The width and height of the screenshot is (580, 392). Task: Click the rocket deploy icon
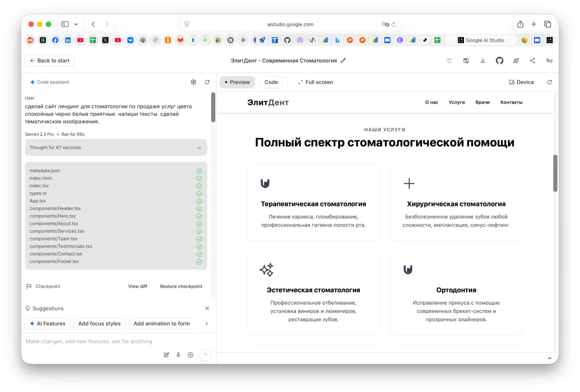pyautogui.click(x=516, y=61)
